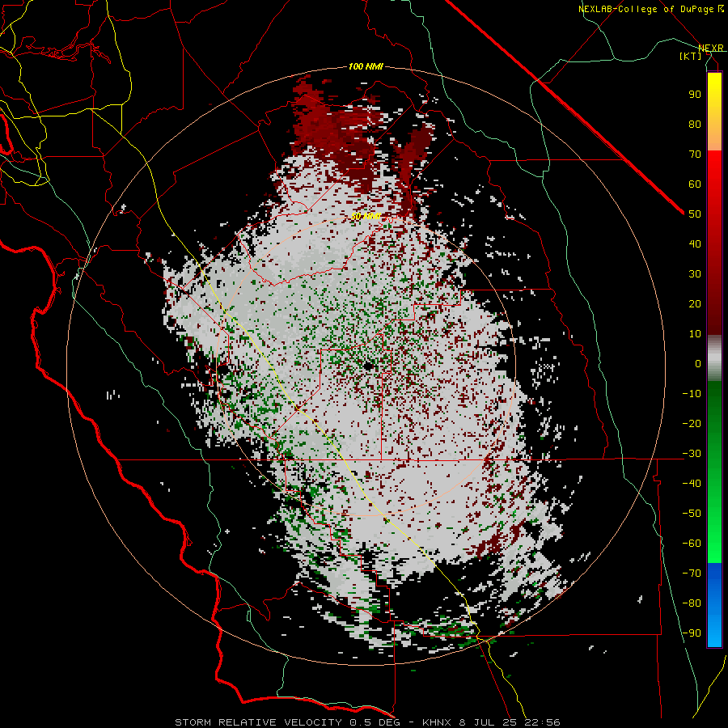Click the 22:56 timestamp
Image resolution: width=728 pixels, height=728 pixels.
(x=542, y=722)
